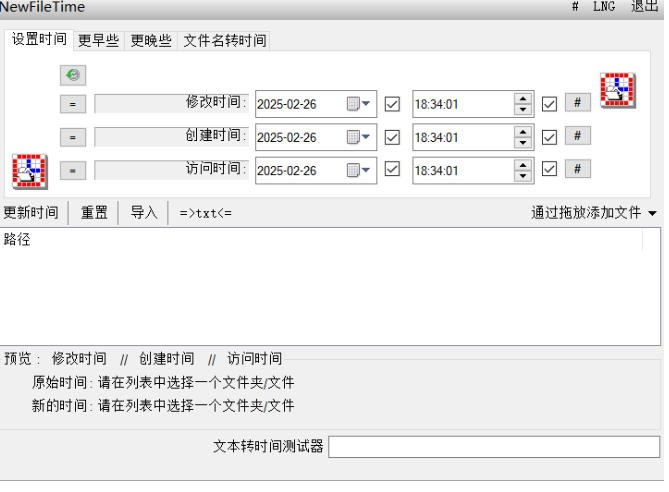Open calendar picker for 修改时间 date
669x492 pixels.
pos(358,104)
